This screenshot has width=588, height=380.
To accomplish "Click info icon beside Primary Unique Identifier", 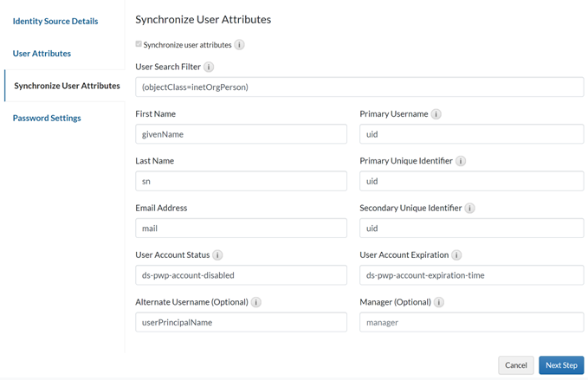I will [x=461, y=161].
